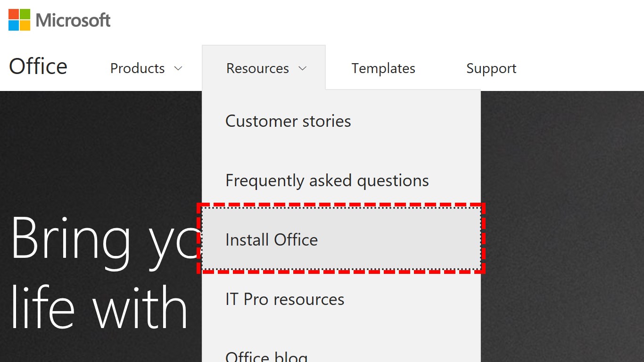Collapse the Resources chevron arrow

(303, 68)
